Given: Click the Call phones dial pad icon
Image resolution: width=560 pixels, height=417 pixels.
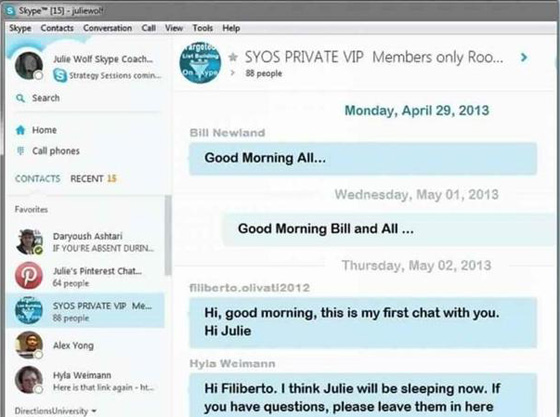Looking at the screenshot, I should pos(20,151).
